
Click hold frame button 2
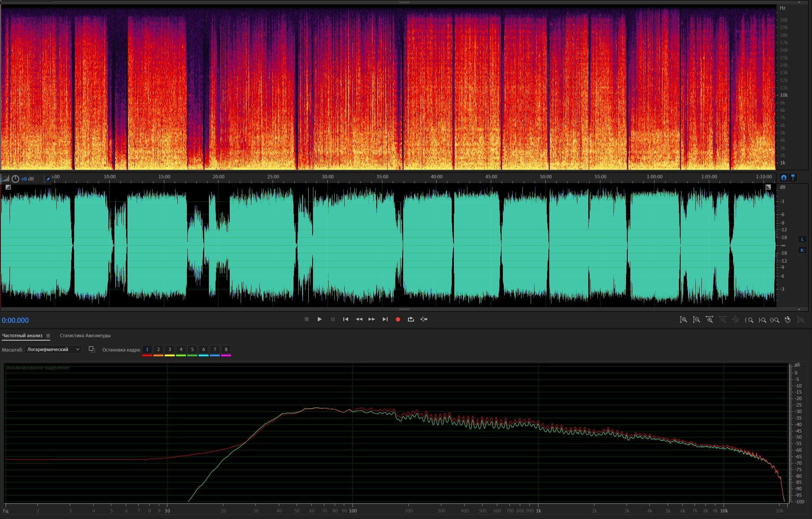pos(158,349)
